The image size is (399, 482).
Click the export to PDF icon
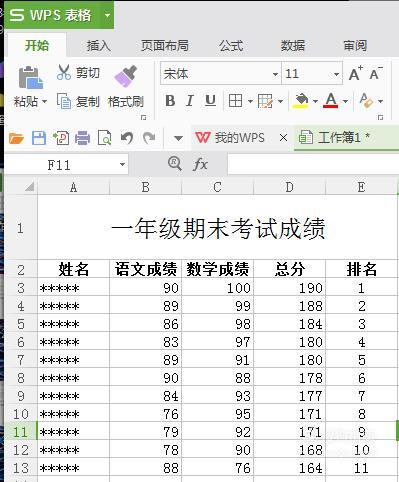61,138
